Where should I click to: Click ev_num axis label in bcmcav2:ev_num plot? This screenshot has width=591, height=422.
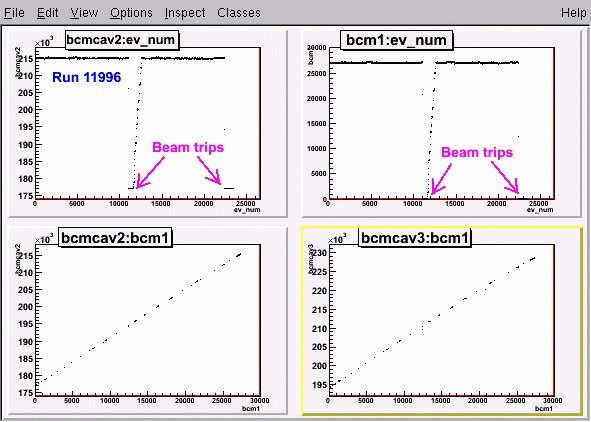click(x=247, y=210)
